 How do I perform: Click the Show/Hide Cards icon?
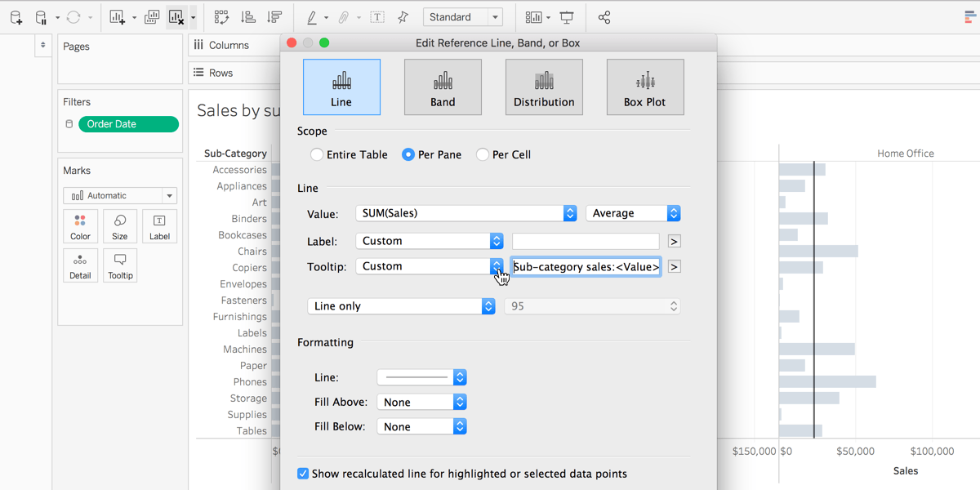533,17
